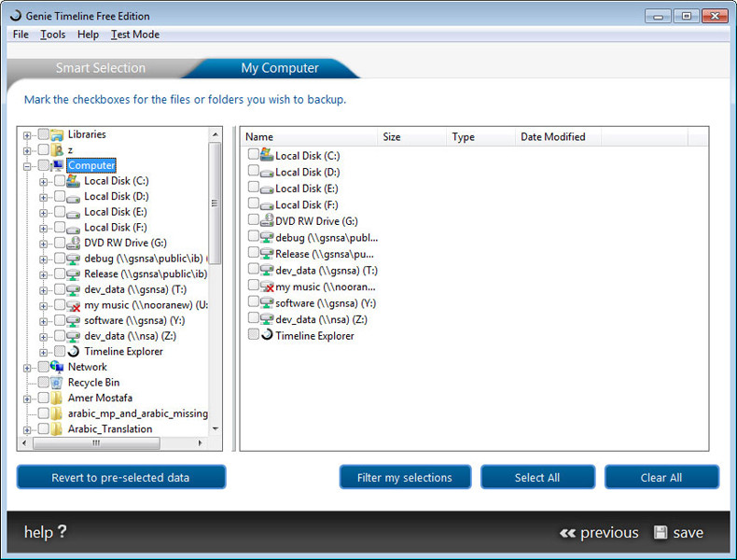Check software (Y:) checkbox in file list
737x560 pixels.
click(254, 301)
